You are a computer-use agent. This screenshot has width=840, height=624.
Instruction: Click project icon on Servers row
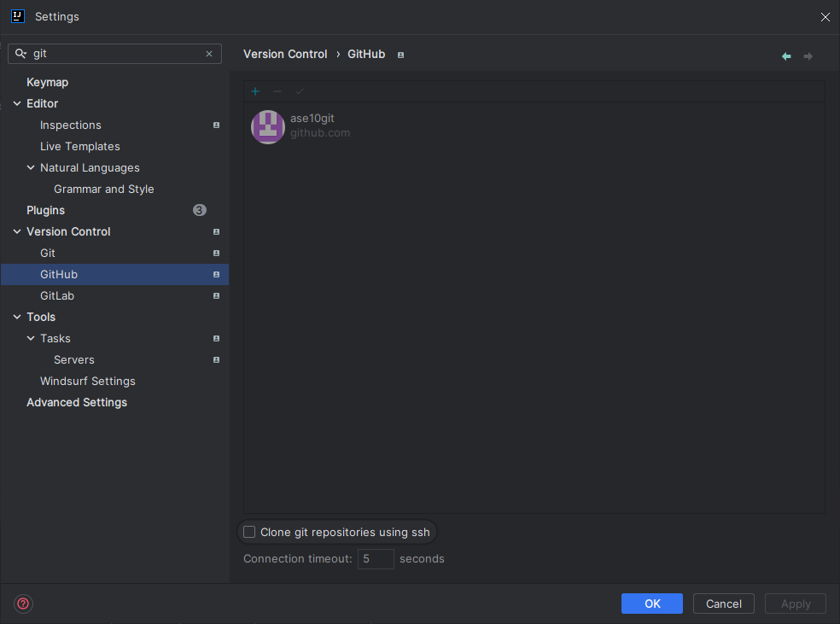(x=217, y=360)
